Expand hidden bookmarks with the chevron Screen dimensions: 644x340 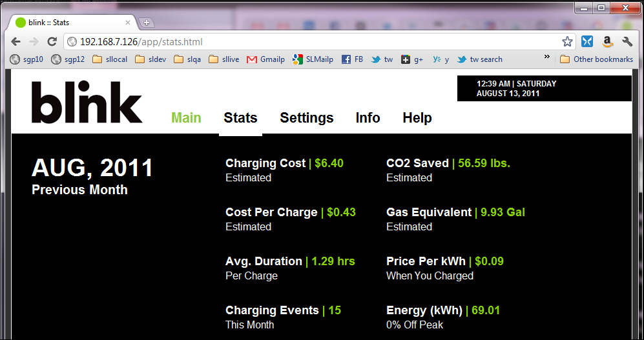tap(546, 57)
